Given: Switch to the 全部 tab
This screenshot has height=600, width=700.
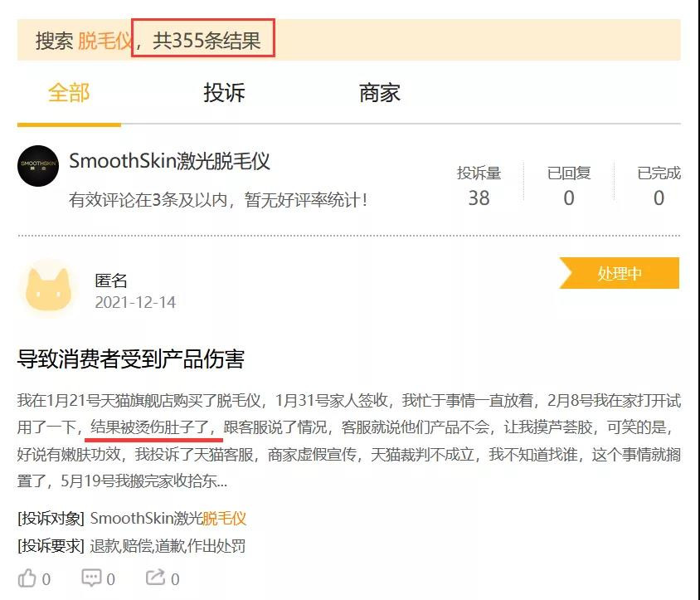Looking at the screenshot, I should 69,93.
